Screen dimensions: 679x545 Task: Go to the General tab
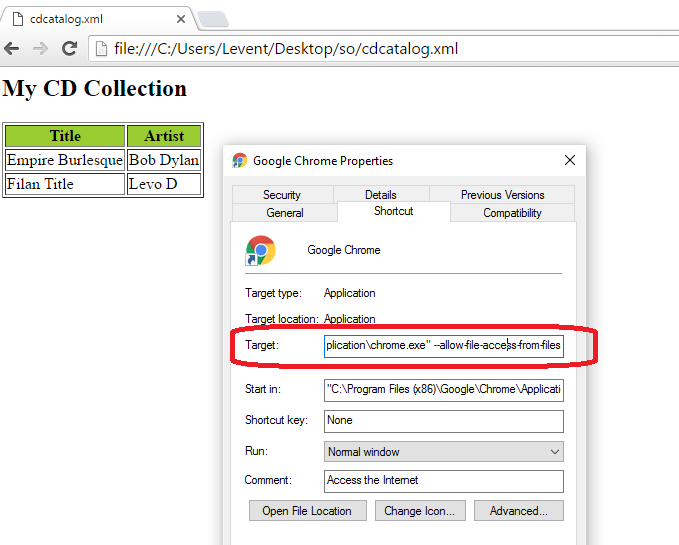(285, 213)
